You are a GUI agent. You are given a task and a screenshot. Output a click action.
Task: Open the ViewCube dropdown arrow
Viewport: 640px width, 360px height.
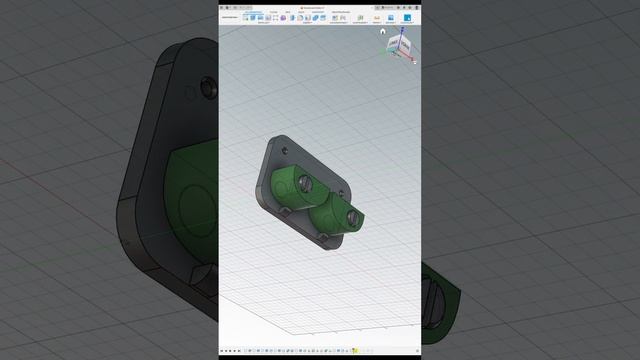[x=414, y=62]
